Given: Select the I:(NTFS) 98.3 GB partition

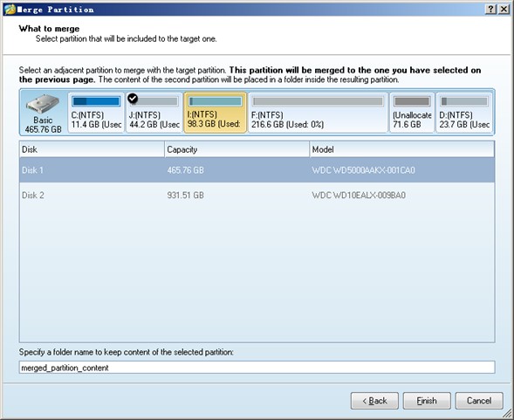Looking at the screenshot, I should pos(215,113).
